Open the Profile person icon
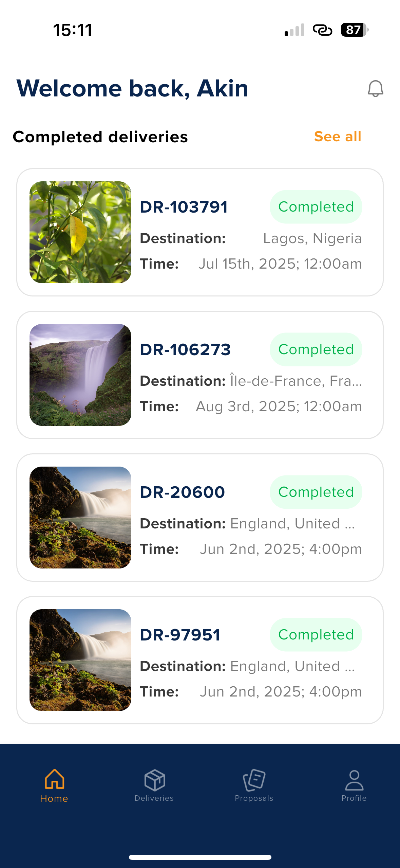The width and height of the screenshot is (400, 868). pos(354,780)
